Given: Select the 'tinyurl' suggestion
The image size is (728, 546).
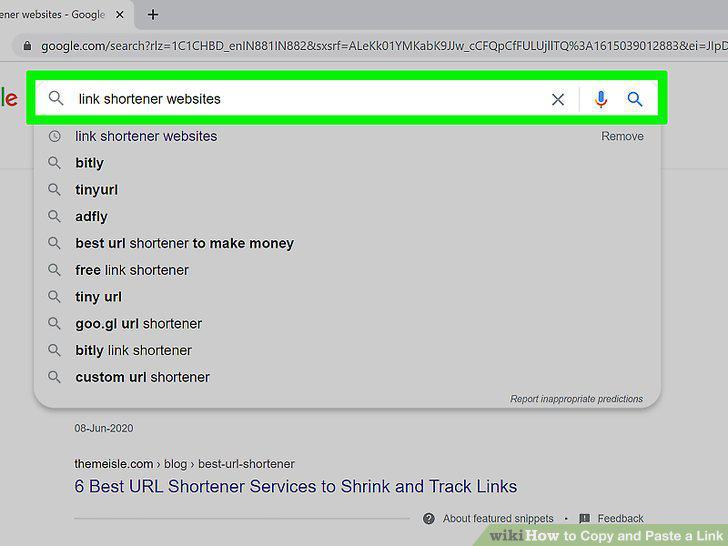Looking at the screenshot, I should (97, 190).
